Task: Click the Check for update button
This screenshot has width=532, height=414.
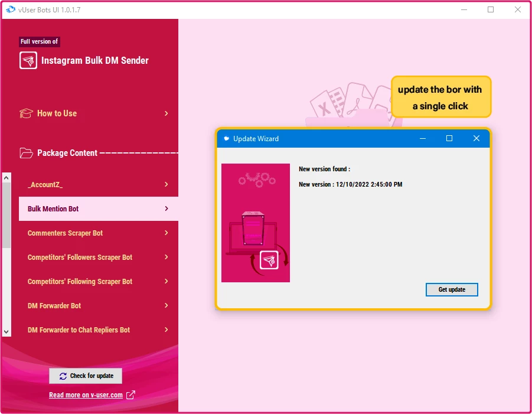Action: 86,376
